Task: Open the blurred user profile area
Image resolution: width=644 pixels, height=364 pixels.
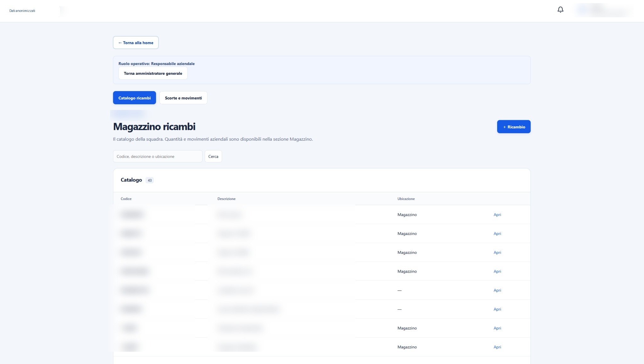Action: (x=603, y=10)
